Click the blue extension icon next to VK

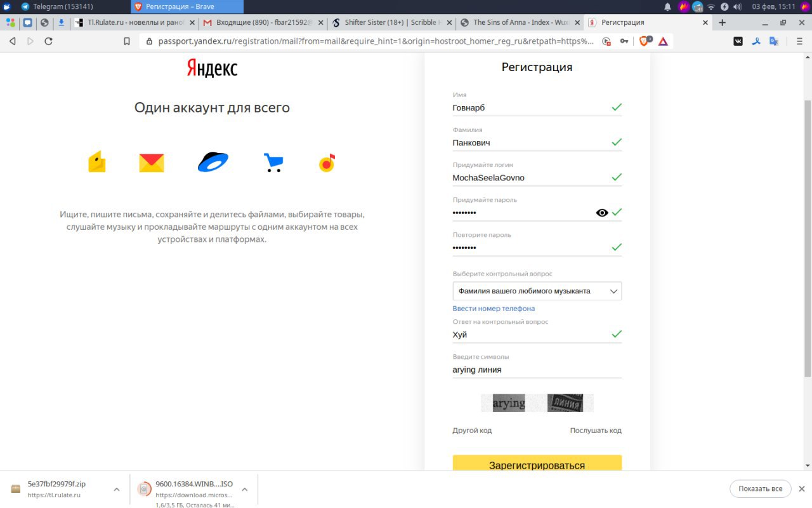click(x=756, y=41)
